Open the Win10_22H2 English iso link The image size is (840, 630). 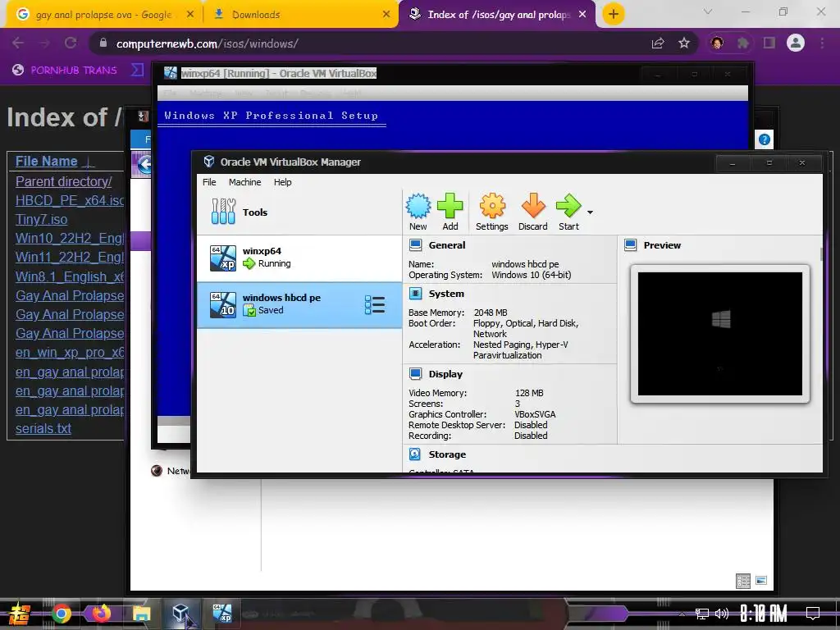coord(70,239)
